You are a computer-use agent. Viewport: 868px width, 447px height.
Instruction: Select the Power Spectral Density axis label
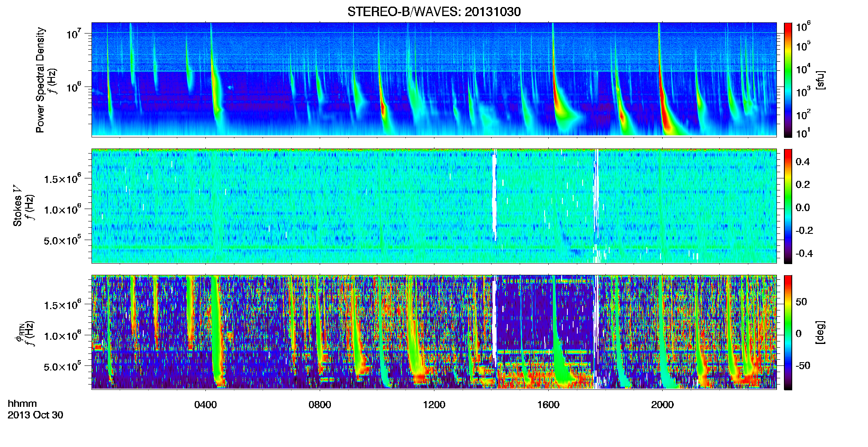click(40, 80)
